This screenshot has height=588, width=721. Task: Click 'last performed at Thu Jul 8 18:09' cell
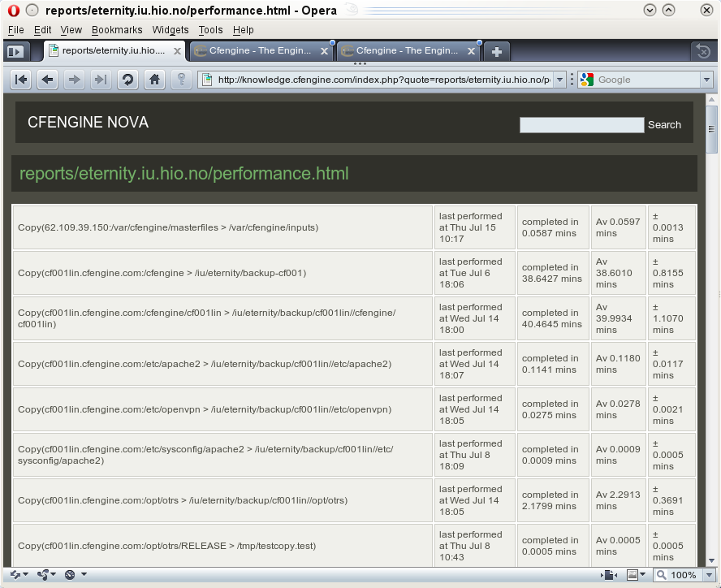[x=474, y=455]
